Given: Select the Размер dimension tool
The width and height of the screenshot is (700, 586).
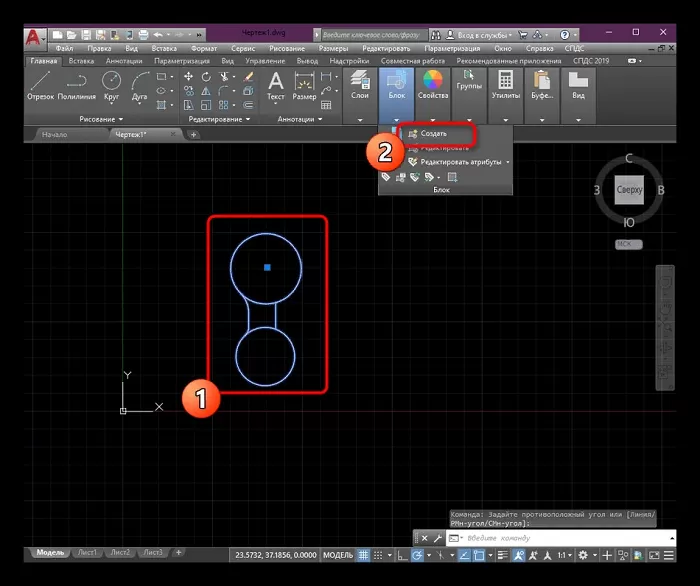Looking at the screenshot, I should tap(304, 86).
